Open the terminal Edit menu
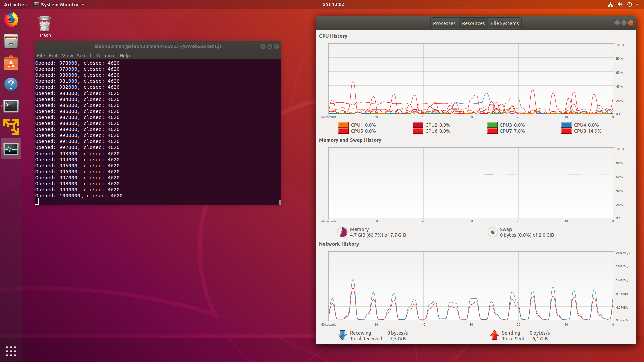 coord(53,56)
